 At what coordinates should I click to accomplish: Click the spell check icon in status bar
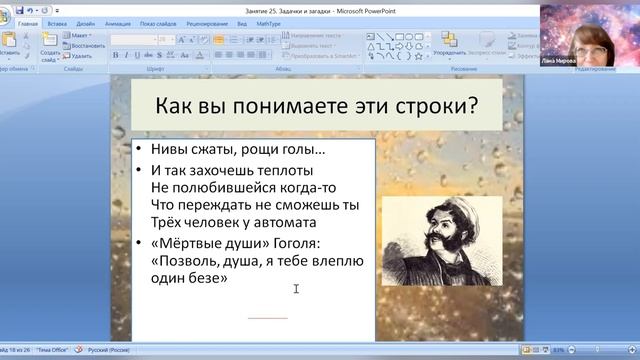click(x=79, y=350)
